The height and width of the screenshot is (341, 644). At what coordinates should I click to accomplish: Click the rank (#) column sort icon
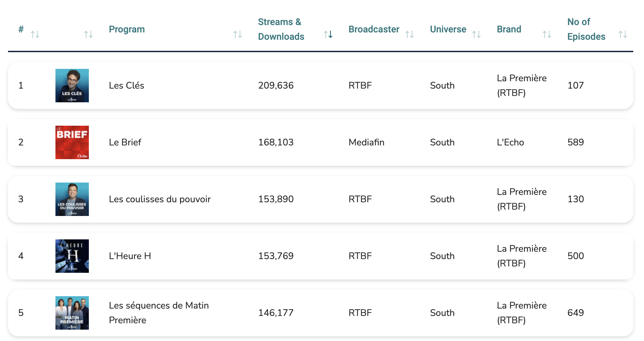coord(35,33)
